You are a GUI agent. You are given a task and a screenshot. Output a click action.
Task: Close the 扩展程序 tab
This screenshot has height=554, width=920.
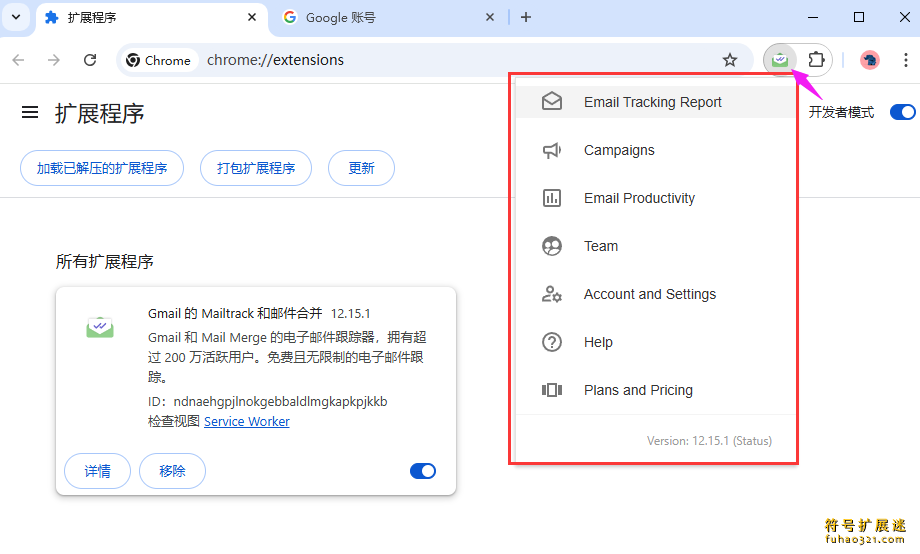coord(252,18)
